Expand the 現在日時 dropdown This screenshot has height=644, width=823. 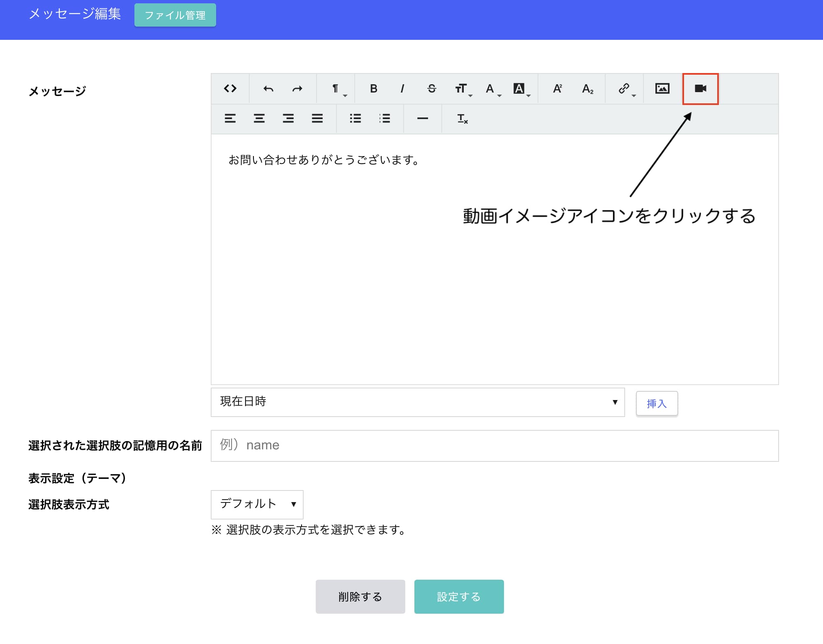[418, 402]
